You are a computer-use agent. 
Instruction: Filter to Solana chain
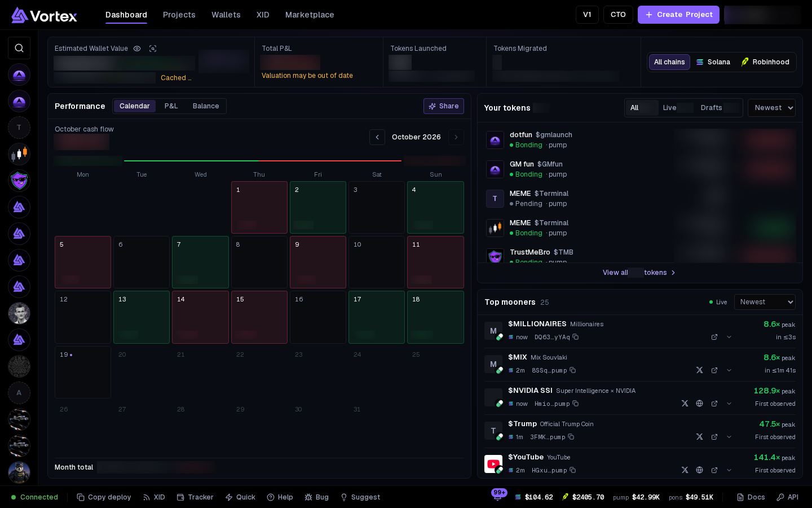pos(713,62)
